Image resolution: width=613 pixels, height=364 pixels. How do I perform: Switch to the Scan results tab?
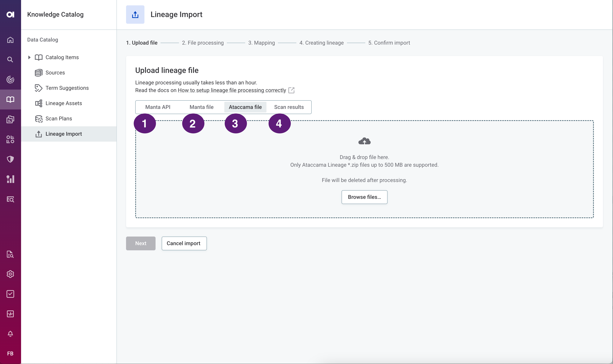click(x=289, y=107)
